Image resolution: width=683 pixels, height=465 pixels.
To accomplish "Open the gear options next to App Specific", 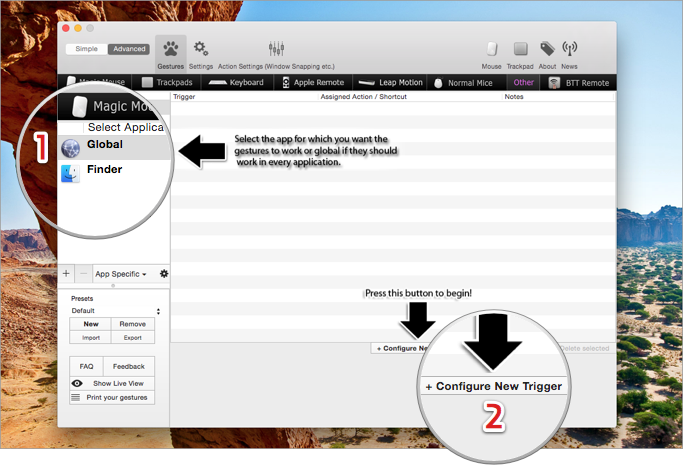I will point(164,273).
